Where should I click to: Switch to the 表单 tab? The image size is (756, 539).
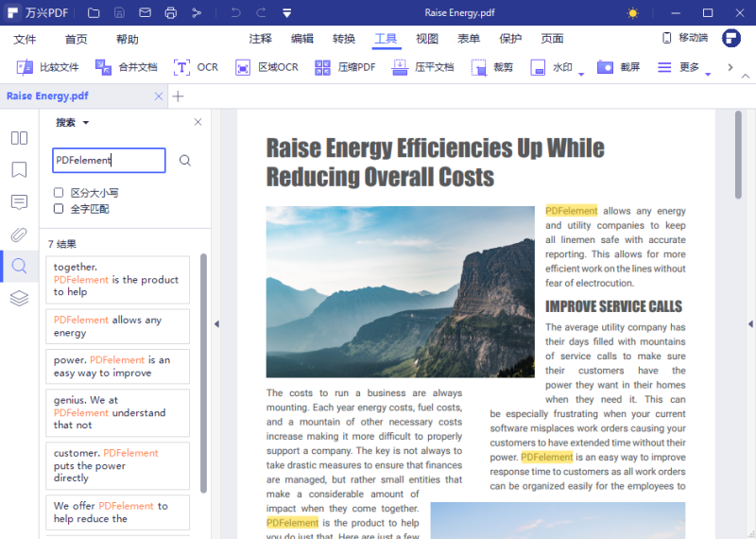point(469,39)
